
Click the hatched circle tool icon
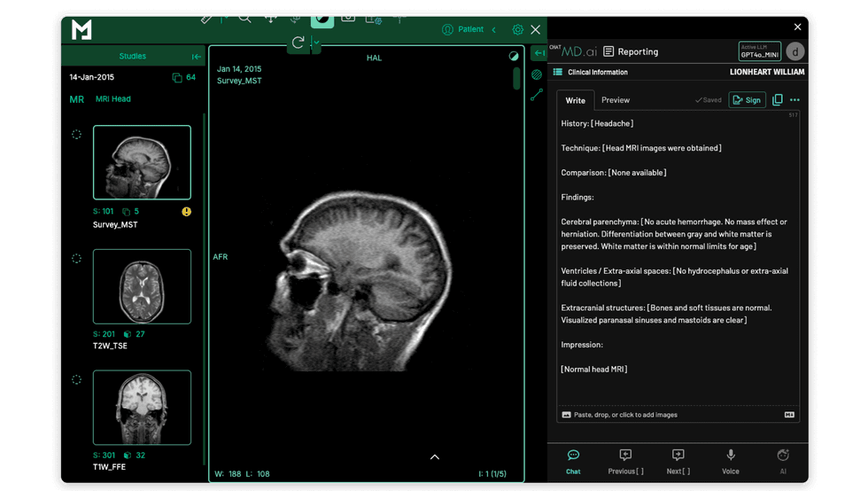537,74
